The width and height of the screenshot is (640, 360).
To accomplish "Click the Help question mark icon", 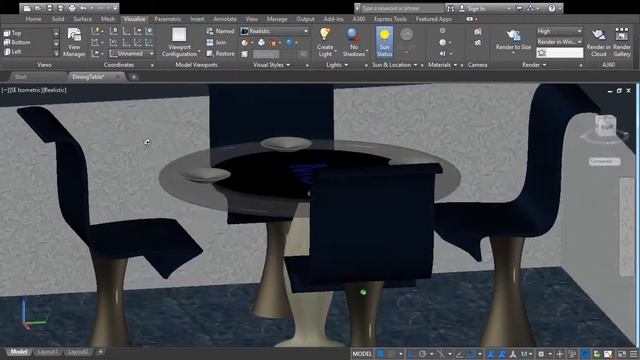I will [551, 8].
